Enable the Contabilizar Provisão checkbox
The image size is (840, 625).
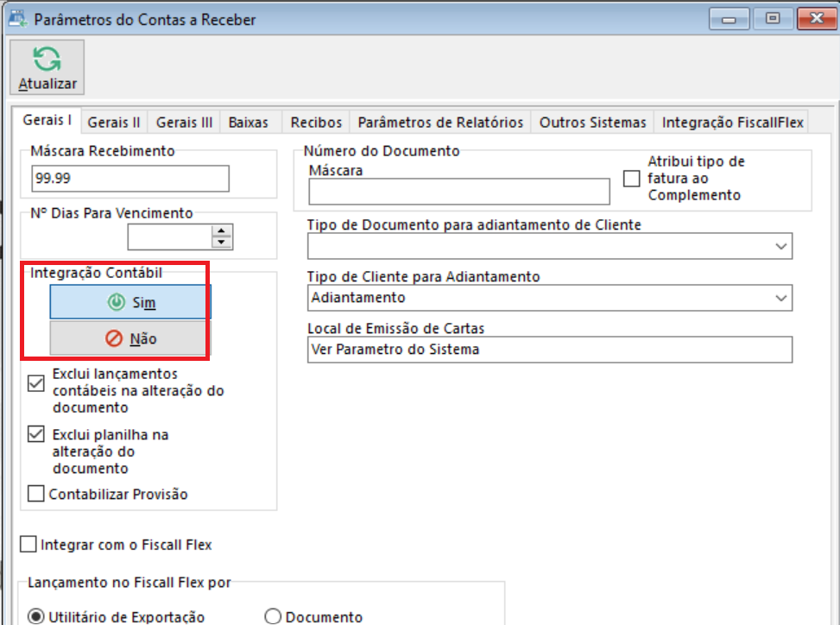36,494
